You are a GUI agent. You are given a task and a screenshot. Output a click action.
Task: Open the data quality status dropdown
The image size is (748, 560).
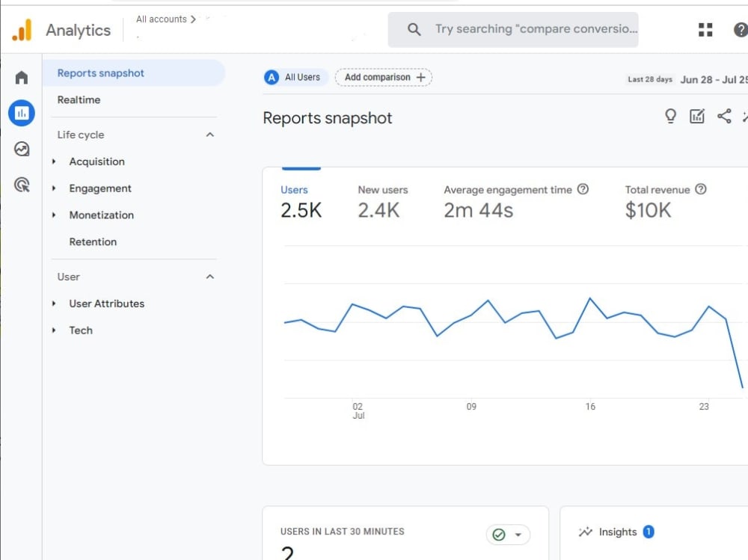(x=508, y=535)
